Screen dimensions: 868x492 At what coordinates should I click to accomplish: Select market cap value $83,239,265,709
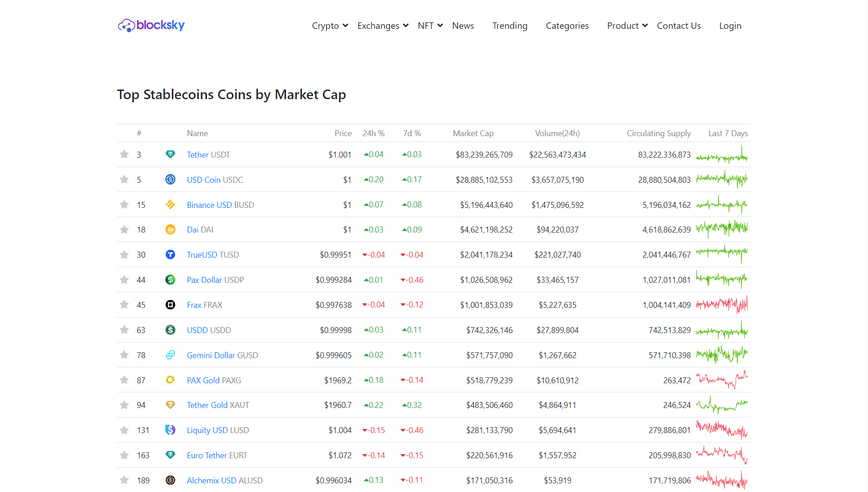[484, 154]
